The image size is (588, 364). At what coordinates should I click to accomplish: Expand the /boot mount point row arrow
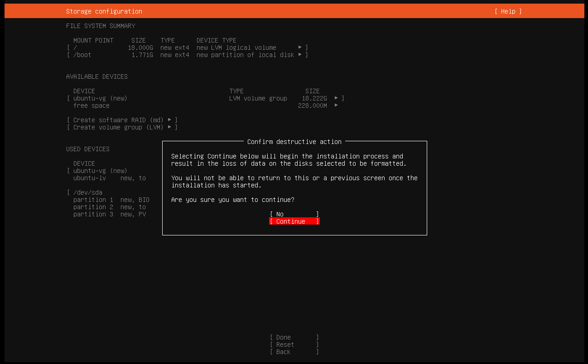click(300, 55)
